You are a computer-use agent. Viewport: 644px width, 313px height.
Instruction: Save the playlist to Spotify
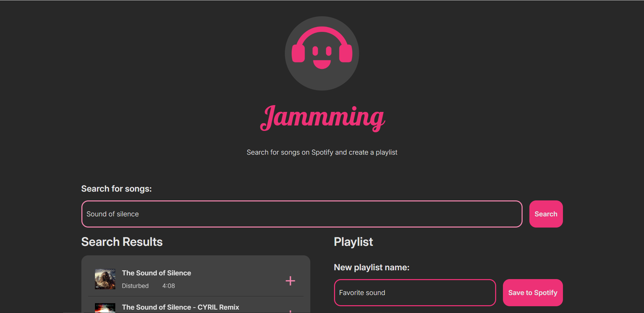(532, 293)
